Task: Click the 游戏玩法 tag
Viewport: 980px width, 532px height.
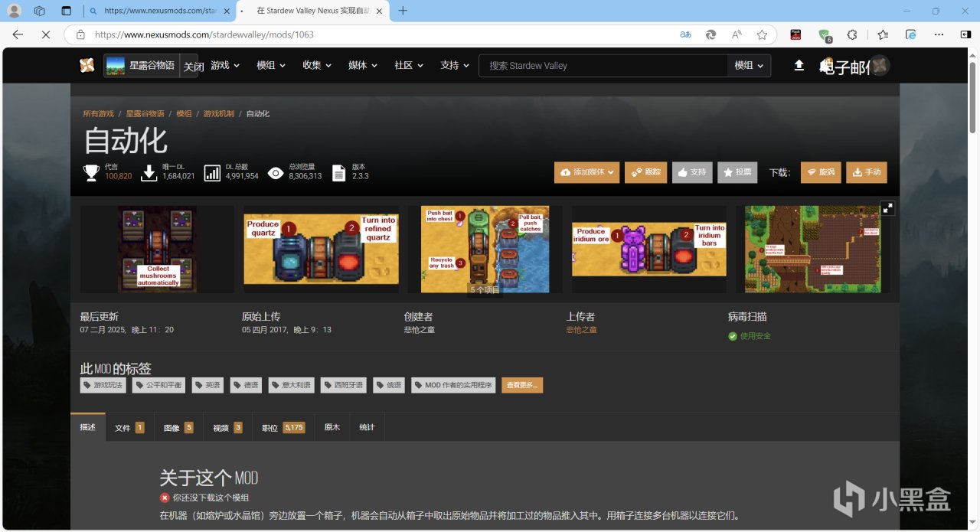Action: 103,385
